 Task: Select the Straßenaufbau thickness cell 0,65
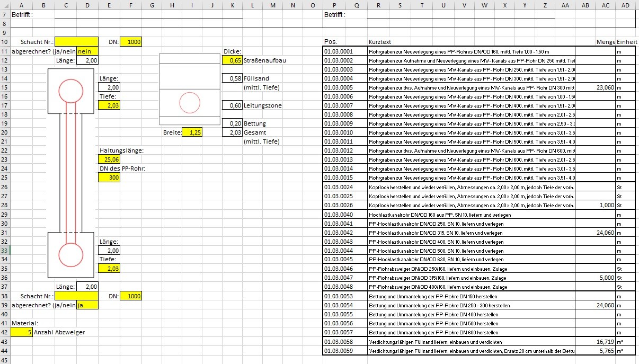232,61
